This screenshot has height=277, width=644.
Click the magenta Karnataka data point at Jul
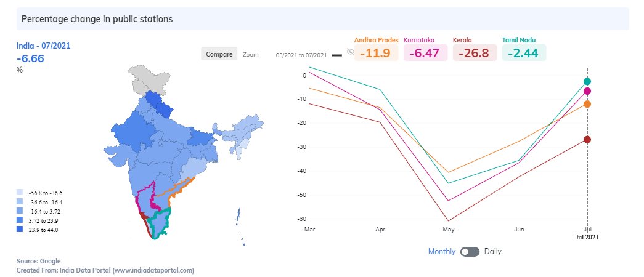(x=587, y=91)
